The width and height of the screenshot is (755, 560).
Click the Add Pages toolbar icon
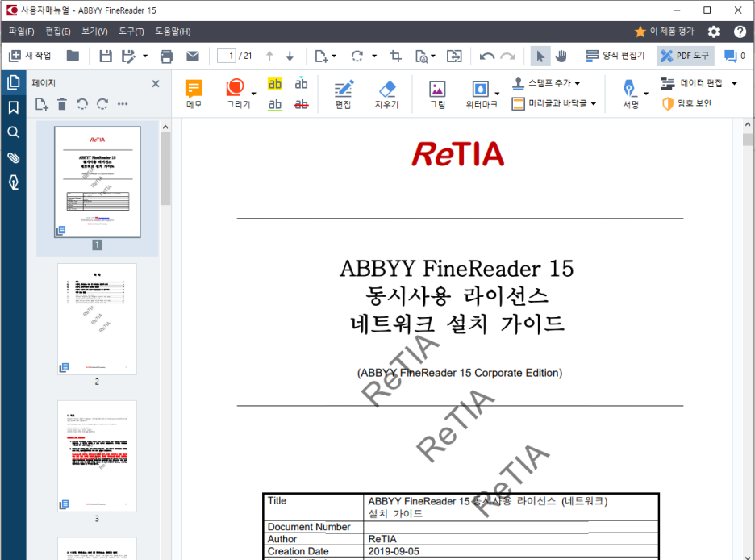point(321,56)
